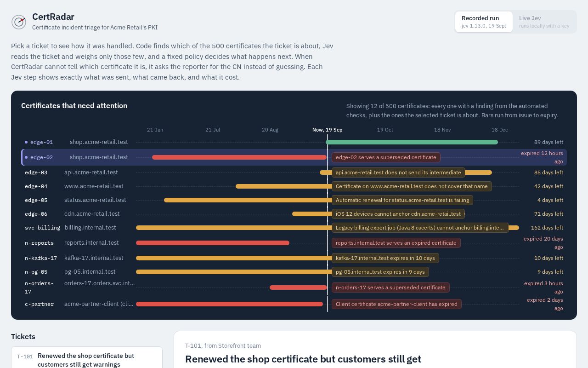Open finding 'n-orders-17 serves a superseded certificate'
This screenshot has width=588, height=368.
(x=390, y=287)
